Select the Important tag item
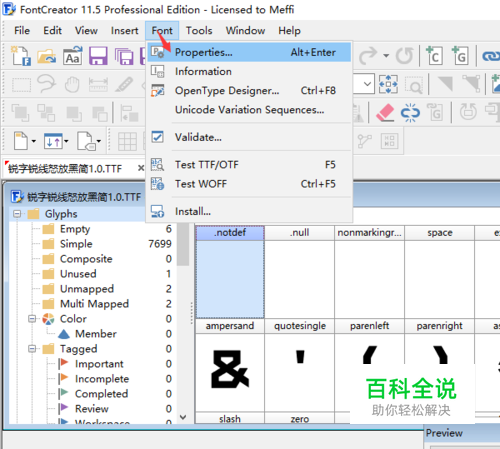Screen dimensions: 500x449 tap(99, 364)
